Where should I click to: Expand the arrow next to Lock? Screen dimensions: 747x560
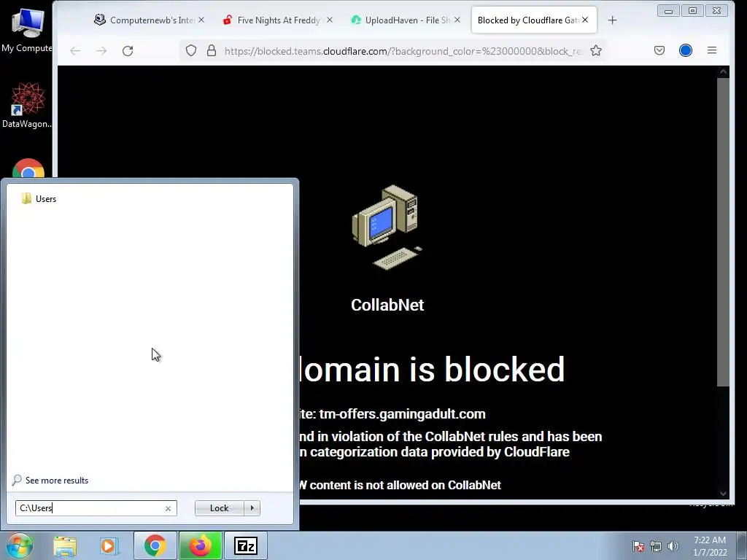(x=252, y=508)
